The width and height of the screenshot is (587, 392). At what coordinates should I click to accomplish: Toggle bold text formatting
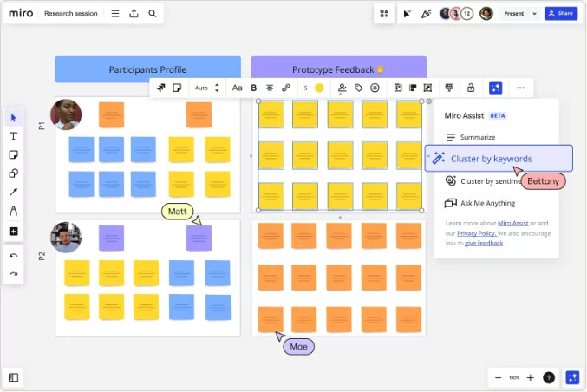[254, 88]
